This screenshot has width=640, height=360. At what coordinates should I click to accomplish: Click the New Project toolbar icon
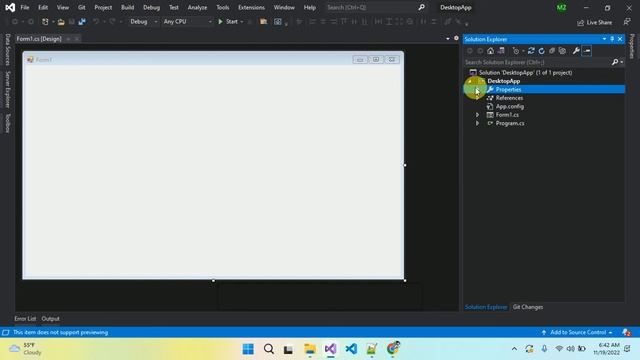pyautogui.click(x=45, y=22)
